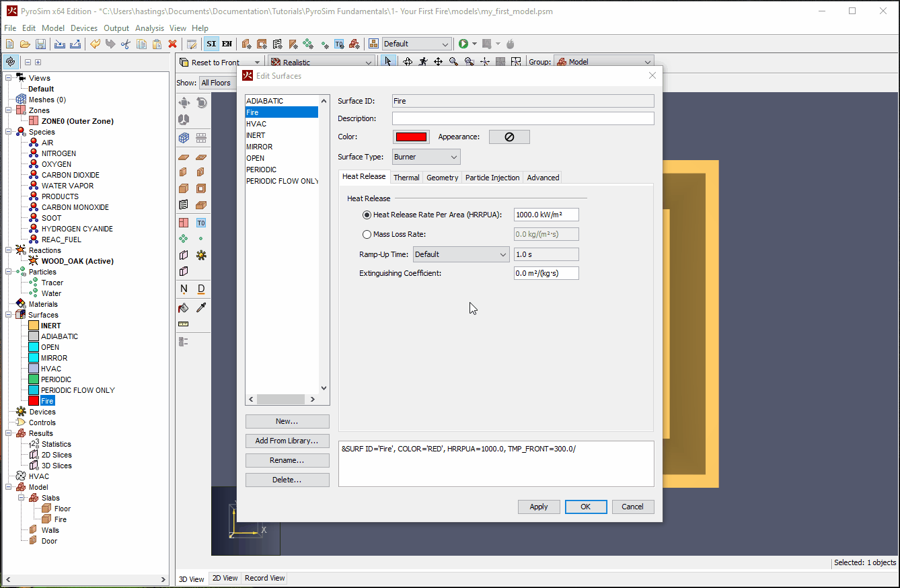
Task: Delete selection with the red X icon
Action: (172, 44)
